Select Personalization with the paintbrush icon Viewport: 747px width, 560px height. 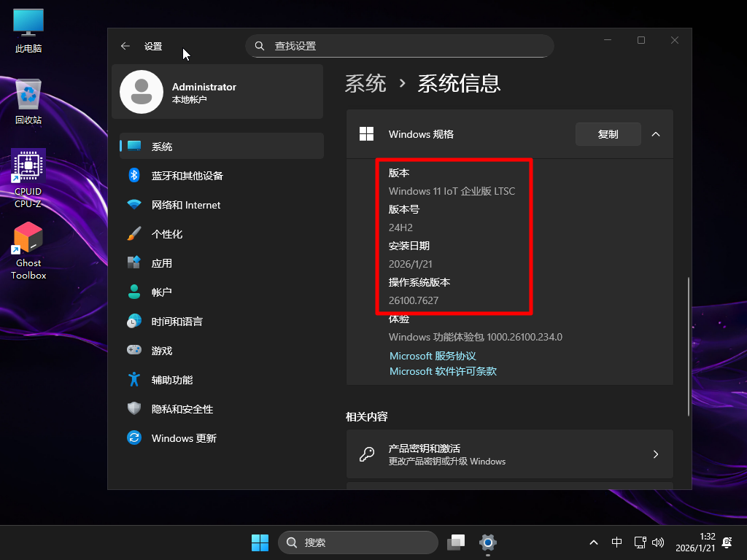pyautogui.click(x=166, y=234)
